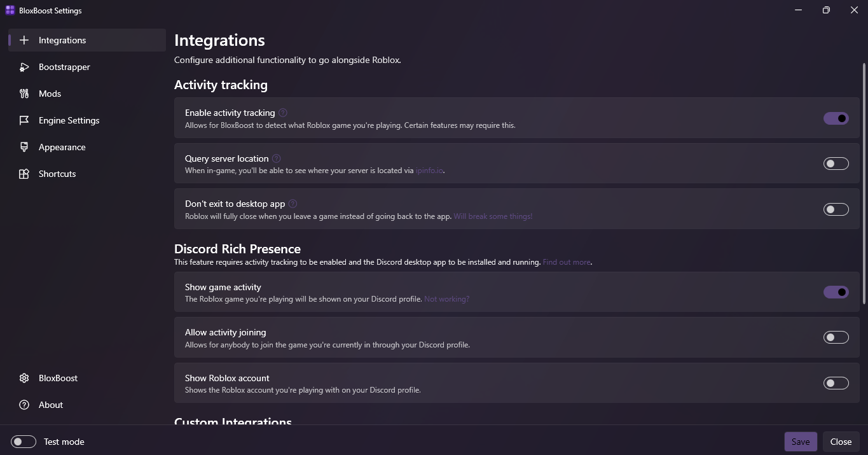The width and height of the screenshot is (868, 455).
Task: Open the Engine Settings page
Action: (69, 120)
